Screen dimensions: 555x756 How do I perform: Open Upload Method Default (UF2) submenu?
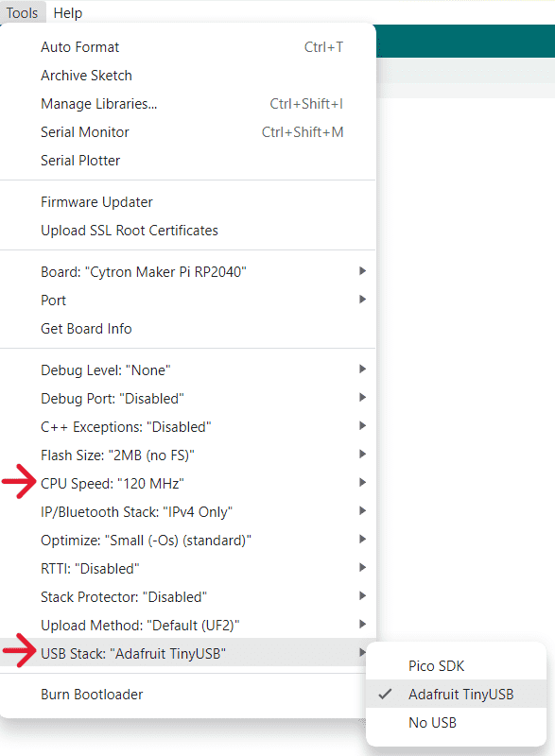click(x=187, y=626)
